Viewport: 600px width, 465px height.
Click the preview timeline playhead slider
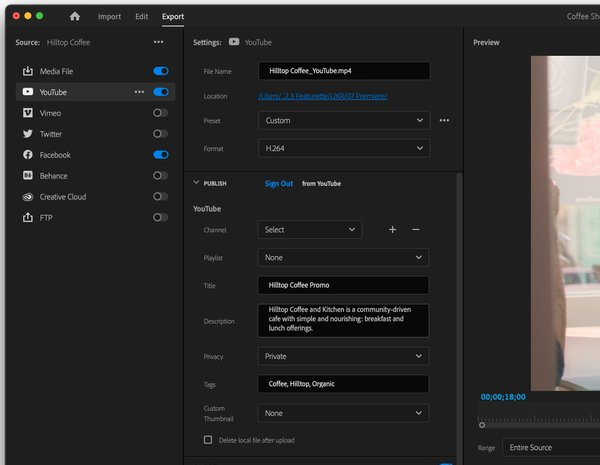coord(482,425)
